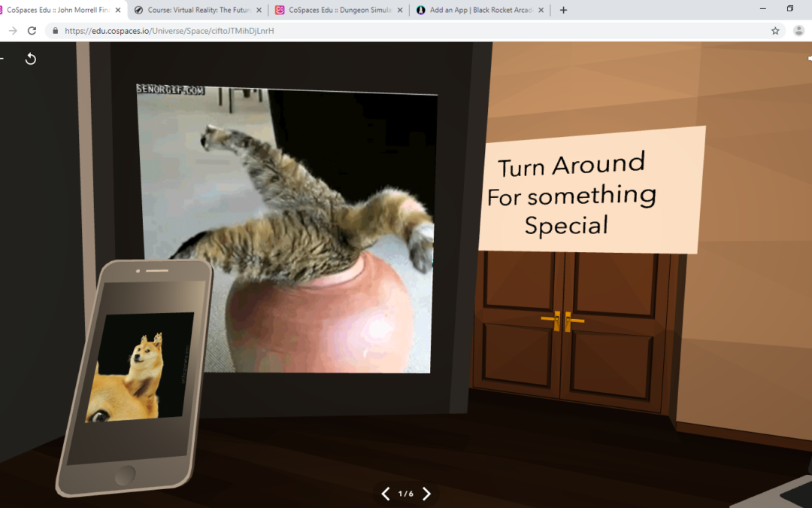This screenshot has width=812, height=508.
Task: Close the Add an App tab
Action: [x=541, y=10]
